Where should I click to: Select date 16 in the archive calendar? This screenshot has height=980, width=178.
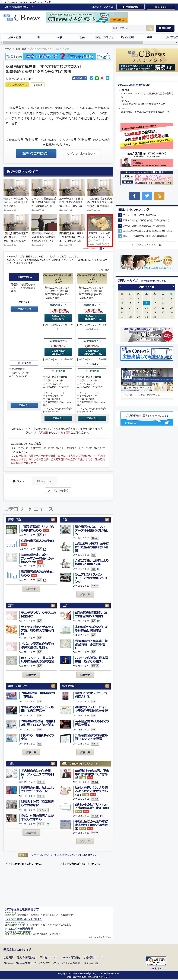click(146, 308)
